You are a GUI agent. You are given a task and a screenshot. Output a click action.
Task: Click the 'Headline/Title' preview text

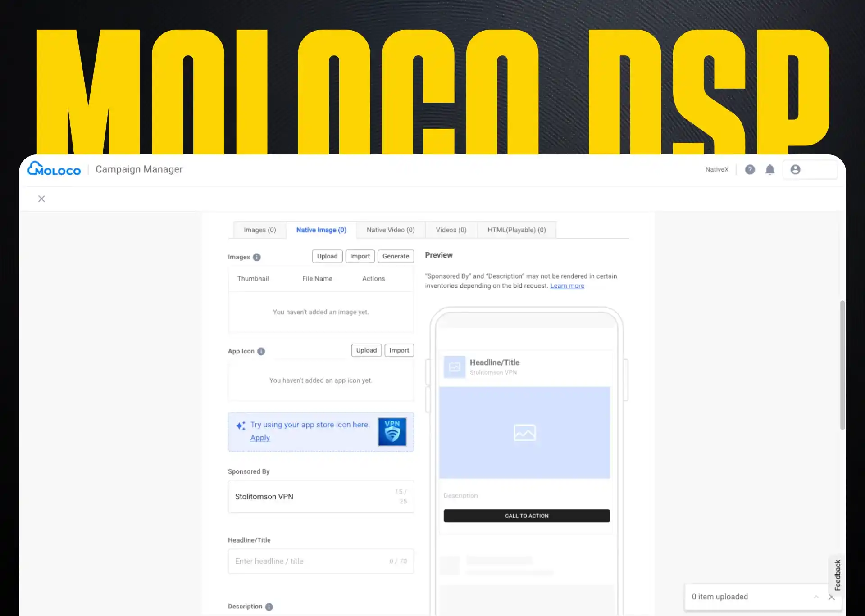pos(494,362)
